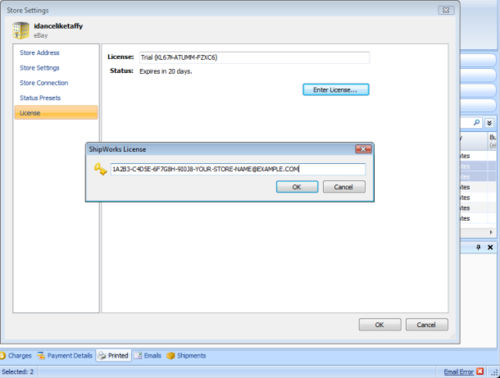Click the Trial license text field
Viewport: 500px width, 378px height.
[x=254, y=57]
